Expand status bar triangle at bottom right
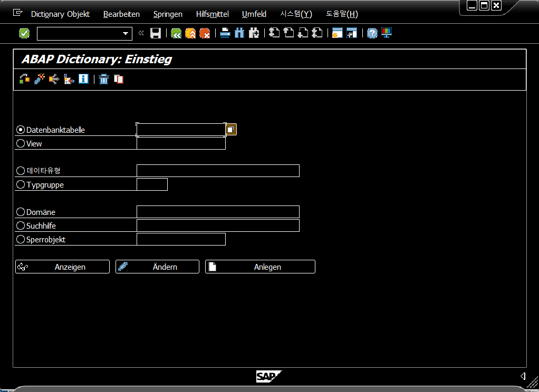This screenshot has width=539, height=392. pyautogui.click(x=523, y=376)
